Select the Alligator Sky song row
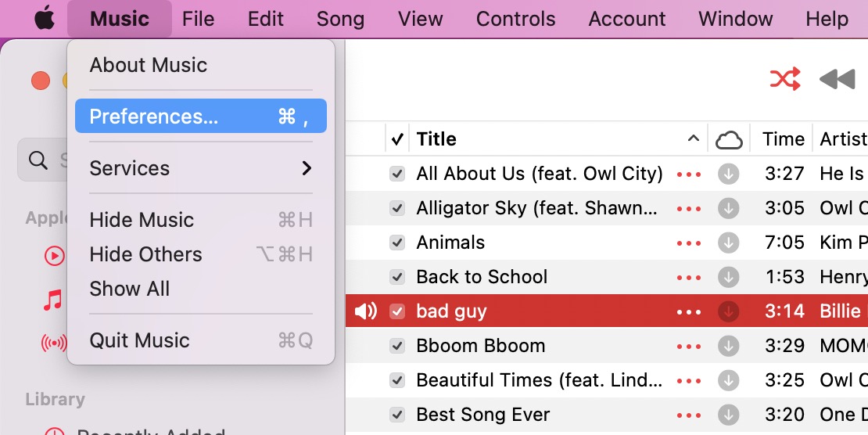868x435 pixels. point(536,208)
